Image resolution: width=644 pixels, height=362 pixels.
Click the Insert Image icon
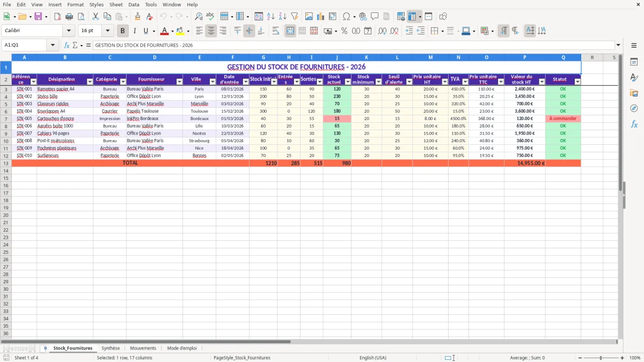coord(309,17)
